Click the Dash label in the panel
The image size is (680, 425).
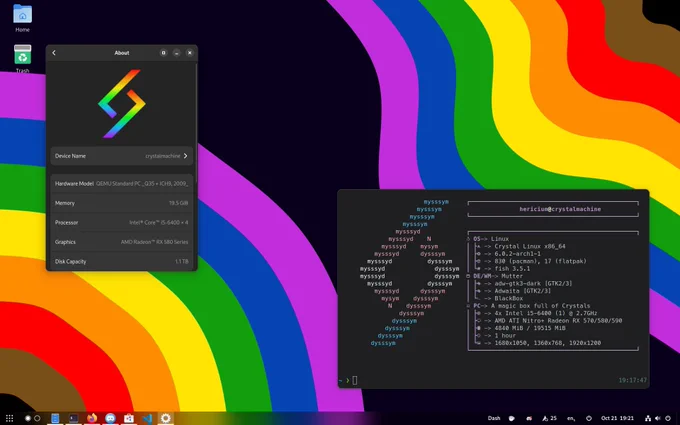[x=494, y=418]
